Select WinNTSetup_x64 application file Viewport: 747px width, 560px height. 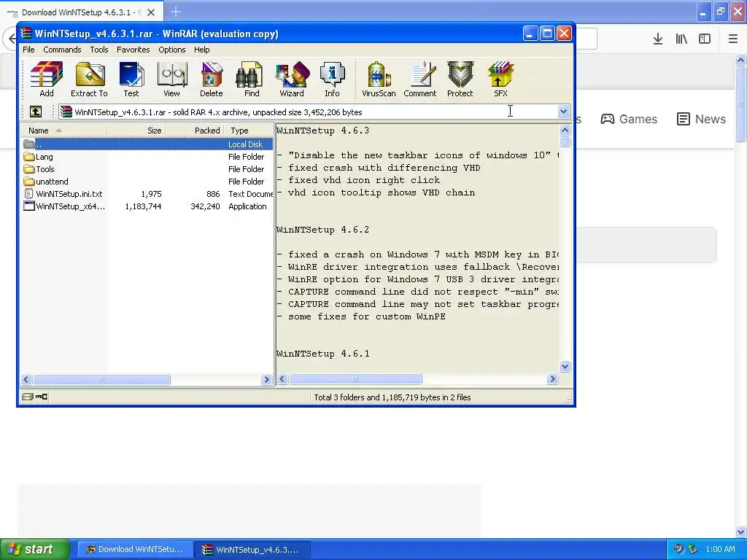click(147, 206)
